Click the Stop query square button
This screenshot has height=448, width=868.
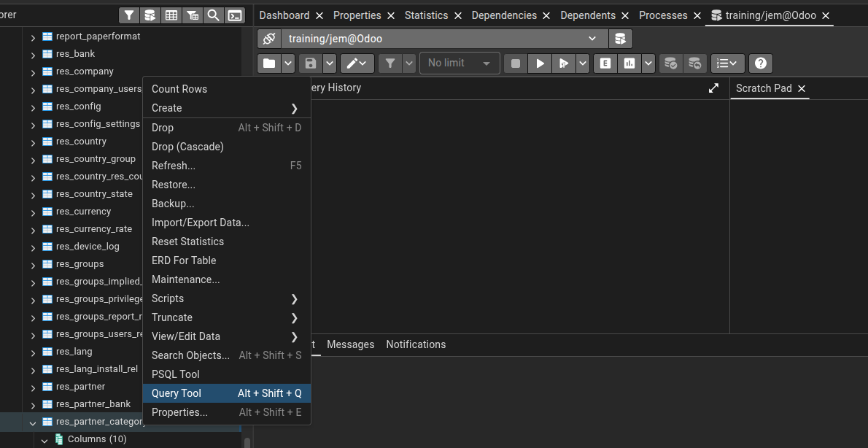pyautogui.click(x=516, y=63)
